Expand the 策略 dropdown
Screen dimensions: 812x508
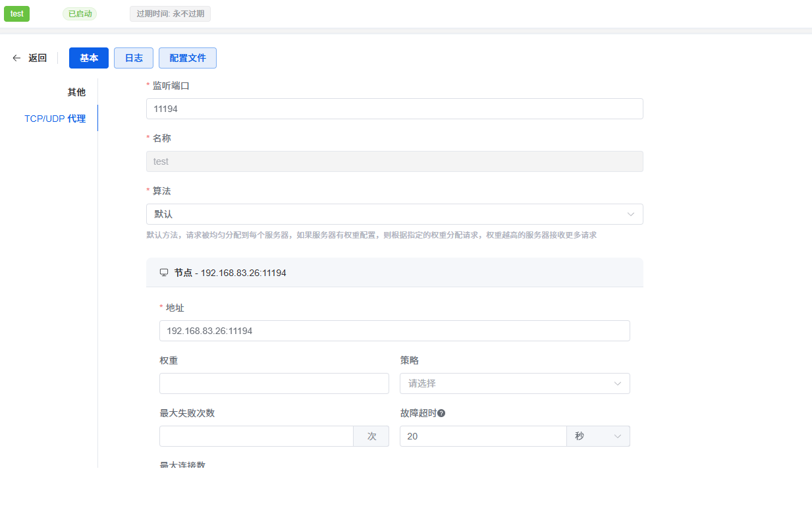click(514, 383)
